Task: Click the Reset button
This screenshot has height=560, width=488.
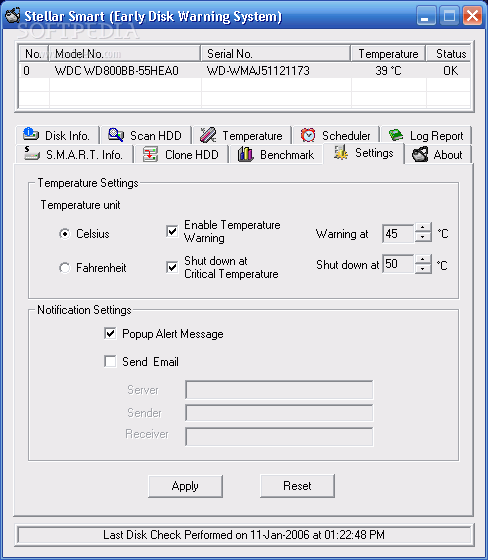Action: coord(297,486)
